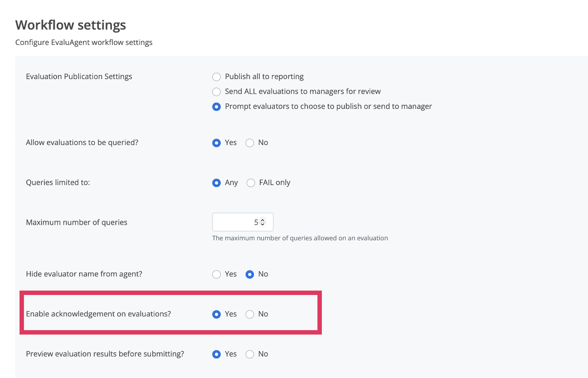
Task: Click the 'Evaluation Publication Settings' label
Action: (x=79, y=77)
